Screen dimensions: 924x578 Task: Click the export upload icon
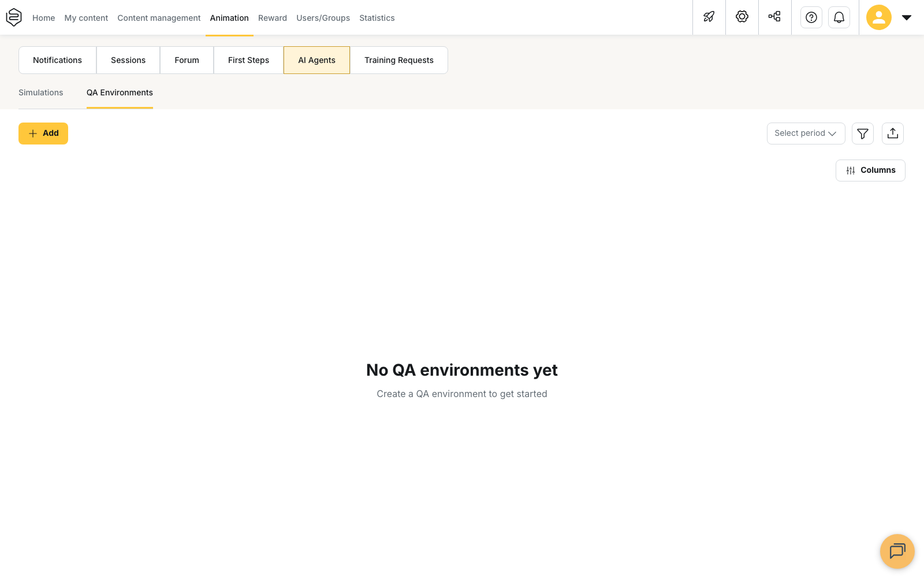coord(893,134)
